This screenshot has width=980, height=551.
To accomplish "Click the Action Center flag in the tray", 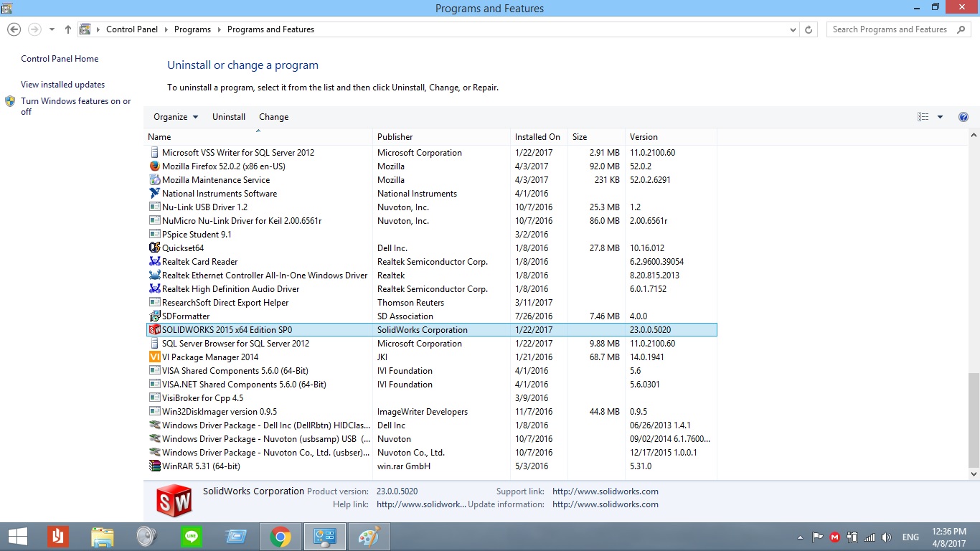I will (x=817, y=537).
